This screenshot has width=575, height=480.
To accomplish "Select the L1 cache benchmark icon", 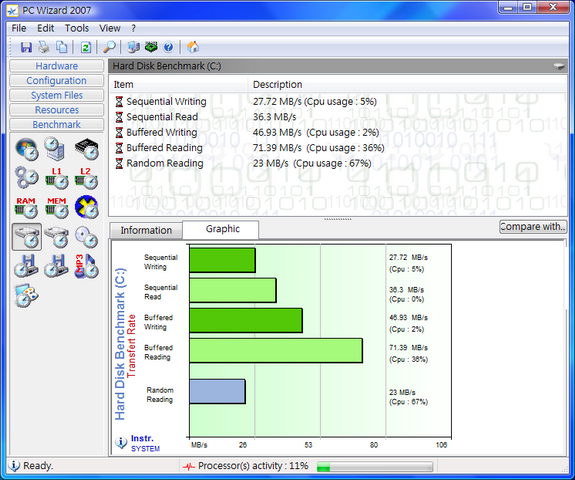I will (x=56, y=178).
